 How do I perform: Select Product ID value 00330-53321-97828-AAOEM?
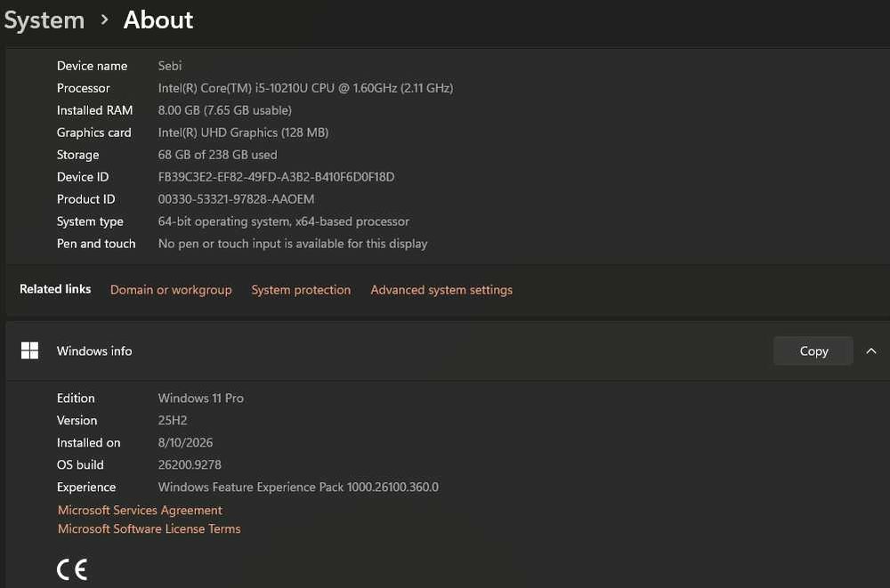coord(236,199)
